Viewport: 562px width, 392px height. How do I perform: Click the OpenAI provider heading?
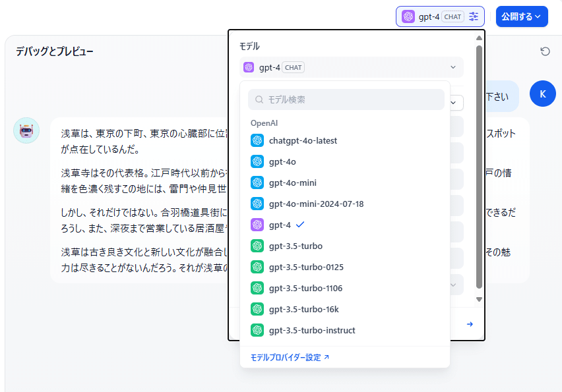264,123
